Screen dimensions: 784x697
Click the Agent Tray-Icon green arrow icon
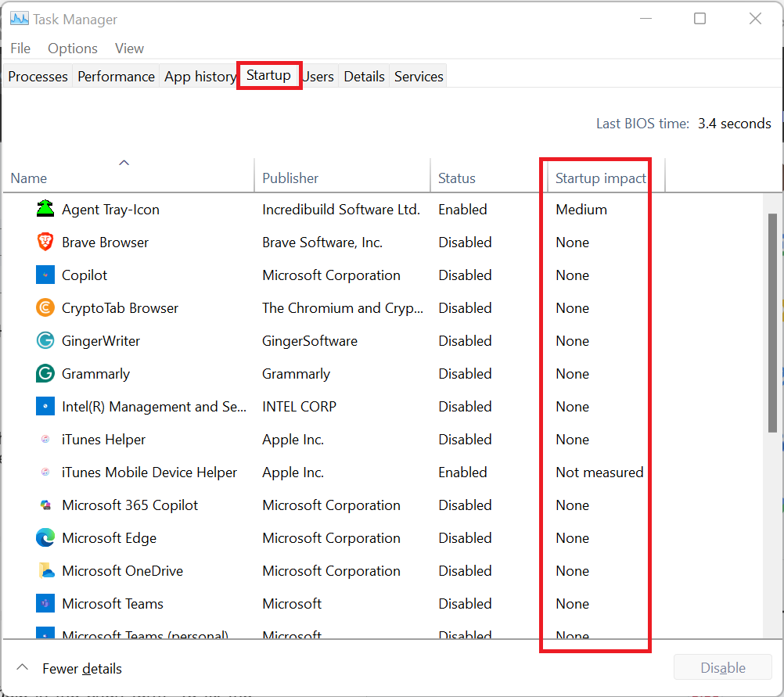tap(45, 210)
